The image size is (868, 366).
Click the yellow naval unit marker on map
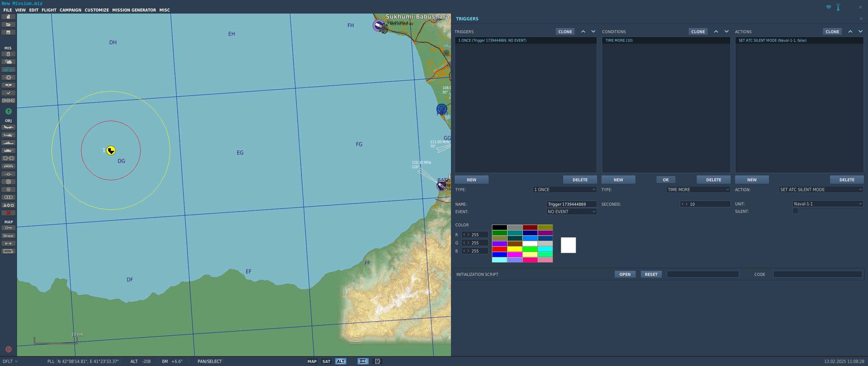[x=111, y=150]
